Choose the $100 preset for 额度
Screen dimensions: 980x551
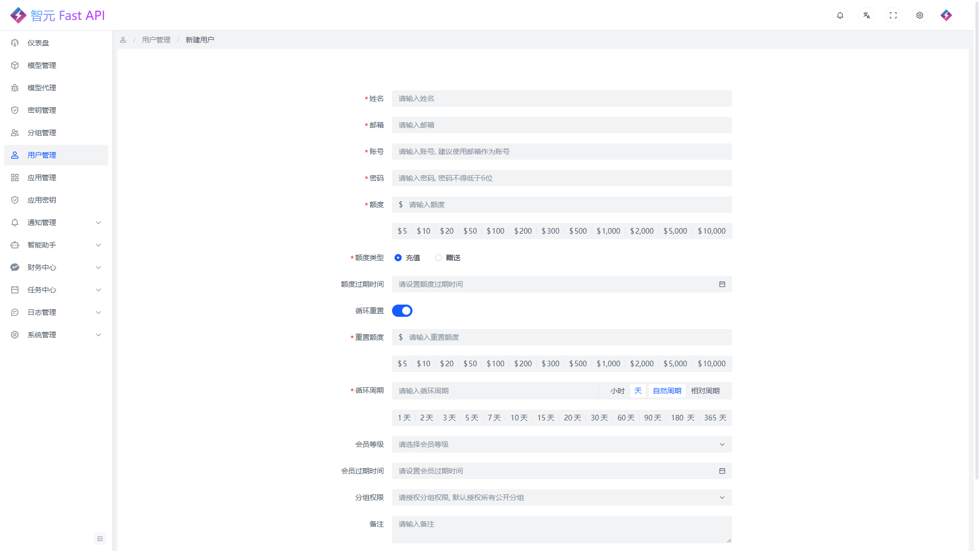click(x=495, y=231)
